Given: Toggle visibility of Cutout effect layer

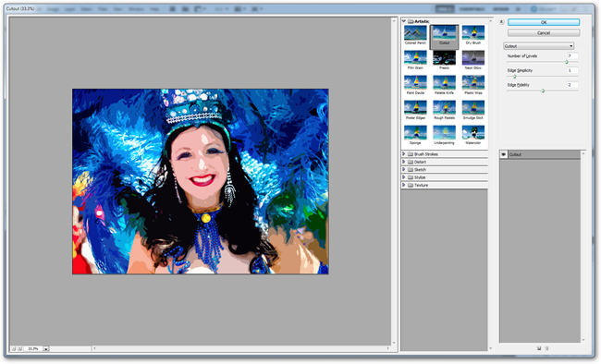Looking at the screenshot, I should (504, 154).
